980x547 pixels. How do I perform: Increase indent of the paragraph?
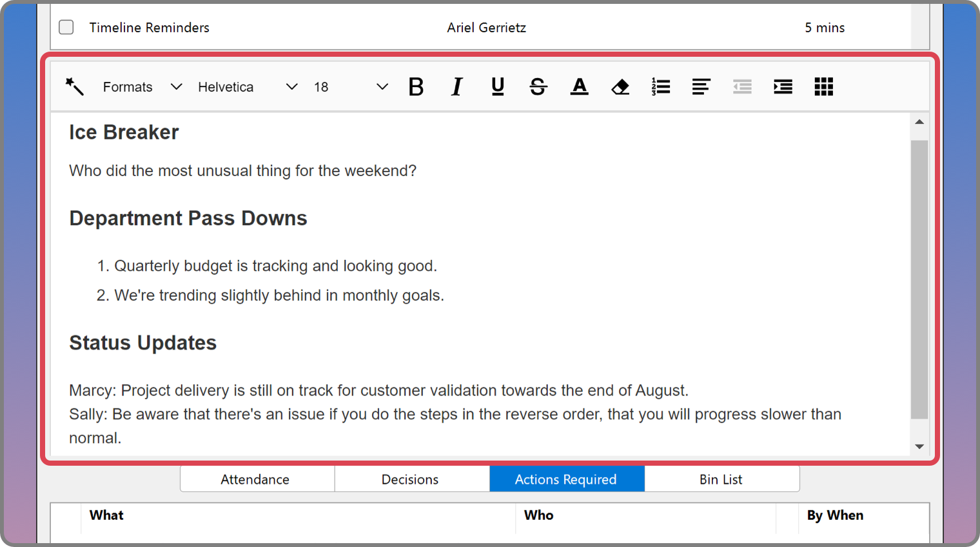[783, 86]
